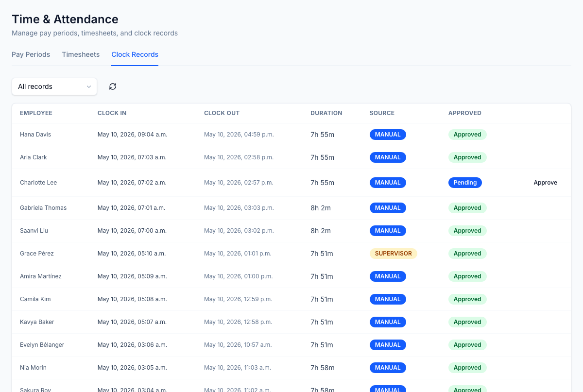Approve Charlotte Lee's pending record
The width and height of the screenshot is (583, 392).
point(545,183)
